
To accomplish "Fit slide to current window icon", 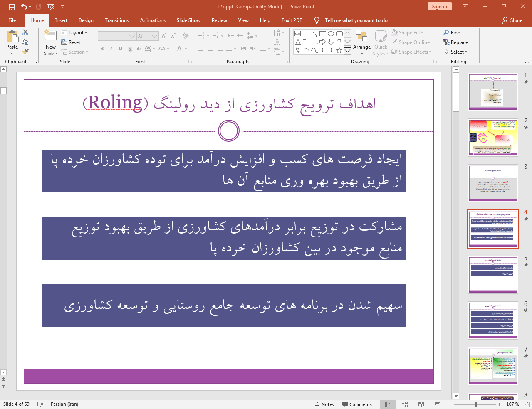I will point(527,404).
